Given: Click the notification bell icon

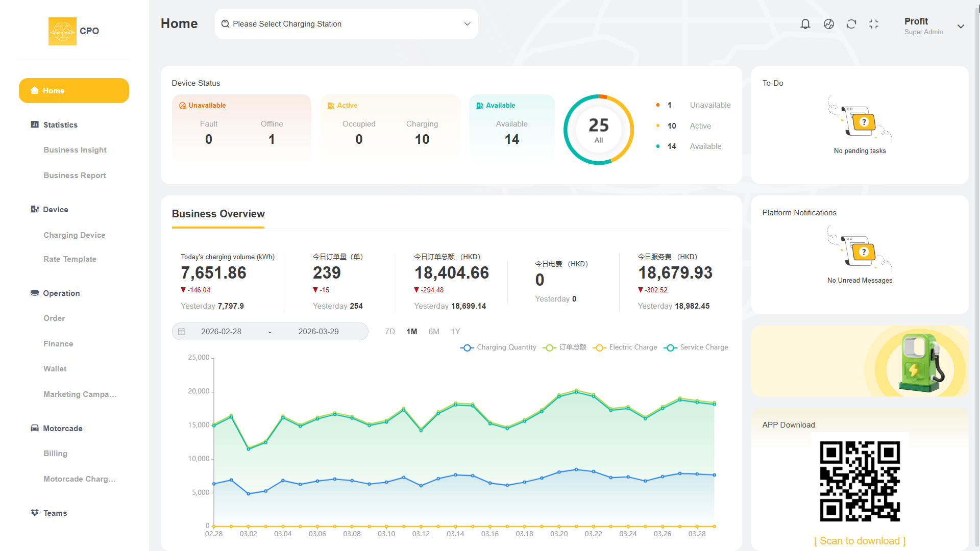Looking at the screenshot, I should coord(805,24).
